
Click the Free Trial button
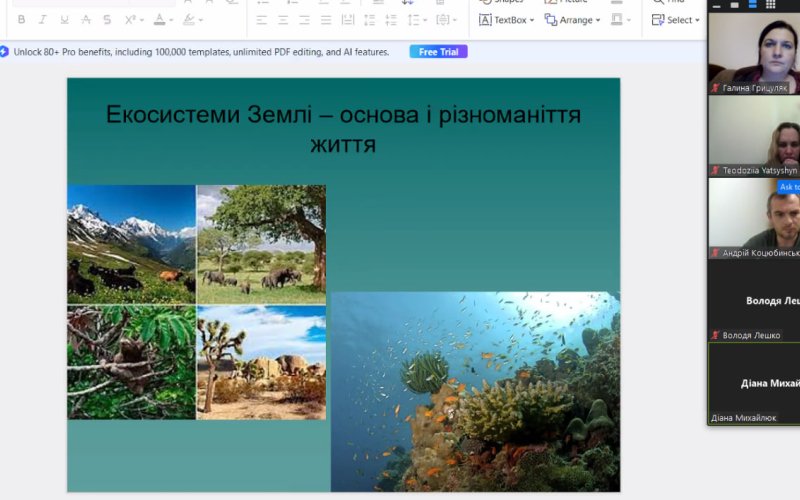(438, 52)
